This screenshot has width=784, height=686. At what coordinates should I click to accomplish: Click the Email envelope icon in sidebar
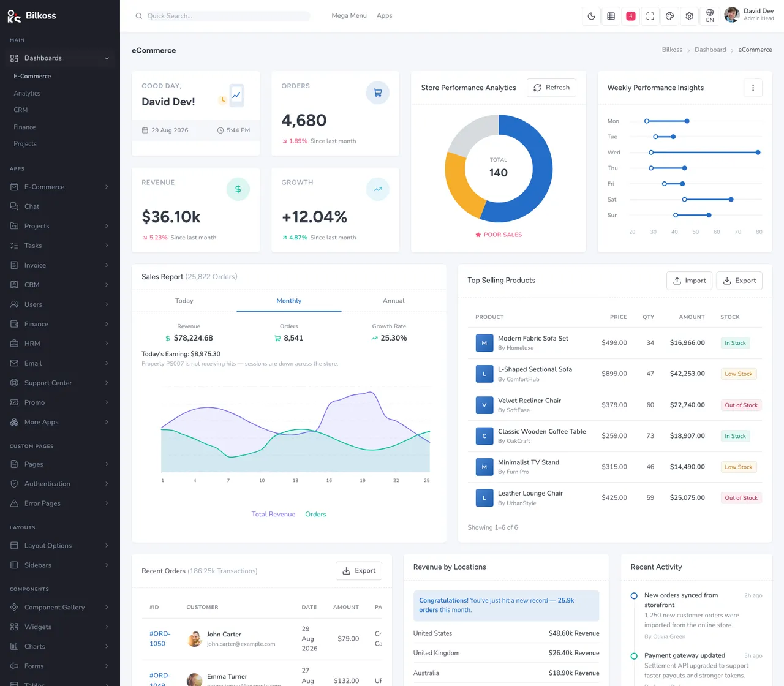pyautogui.click(x=14, y=363)
